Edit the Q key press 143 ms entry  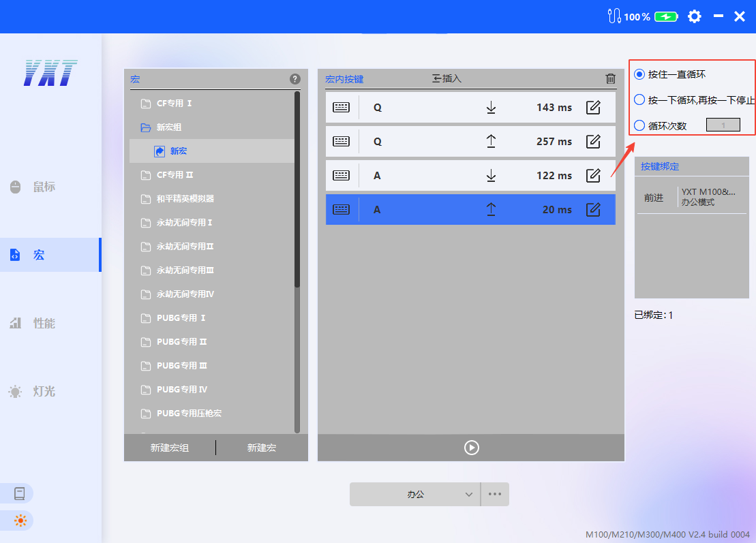coord(593,108)
